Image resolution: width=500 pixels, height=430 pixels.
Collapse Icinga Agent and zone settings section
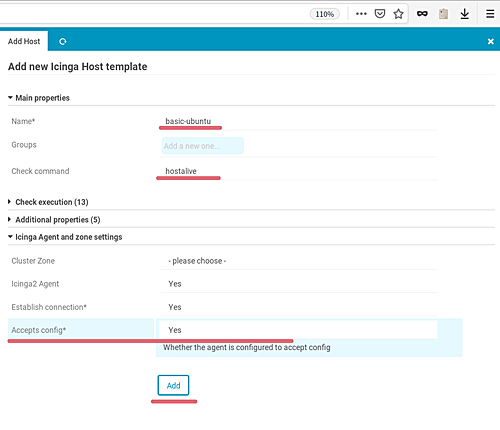65,237
